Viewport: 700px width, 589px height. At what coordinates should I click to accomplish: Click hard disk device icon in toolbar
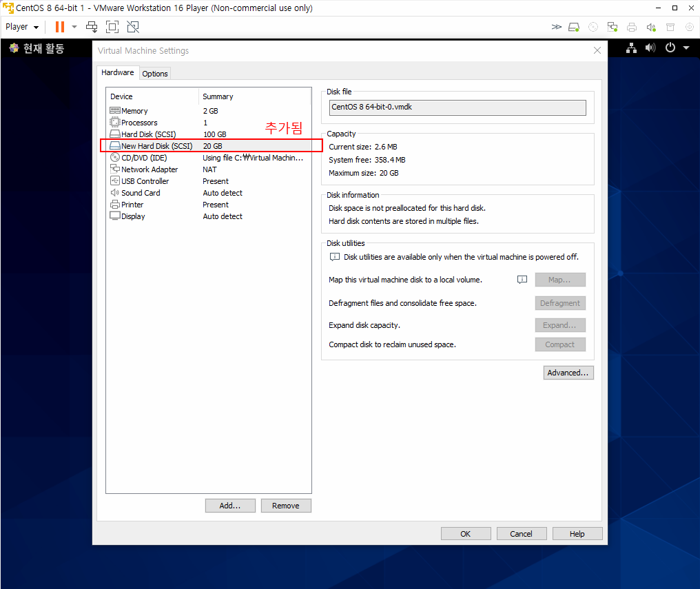tap(574, 28)
